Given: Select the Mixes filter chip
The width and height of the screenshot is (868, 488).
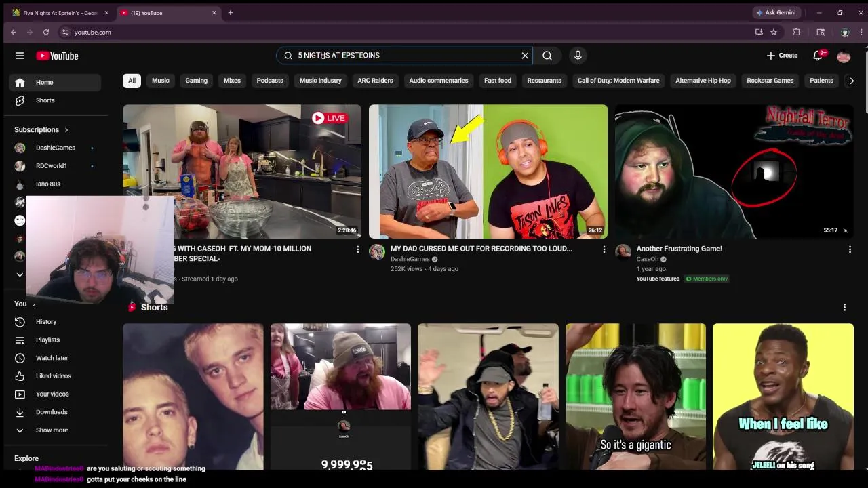Looking at the screenshot, I should (233, 81).
